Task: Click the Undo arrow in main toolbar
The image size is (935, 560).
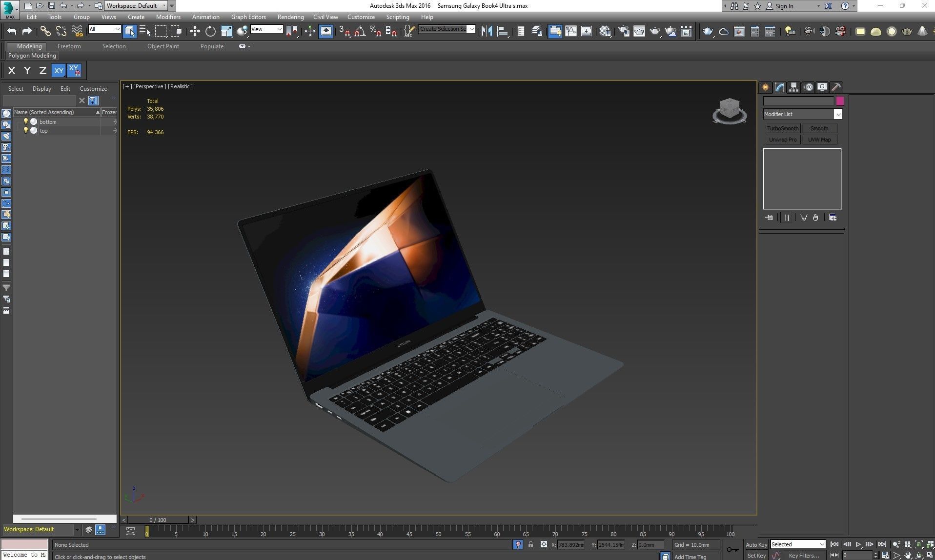Action: click(12, 31)
